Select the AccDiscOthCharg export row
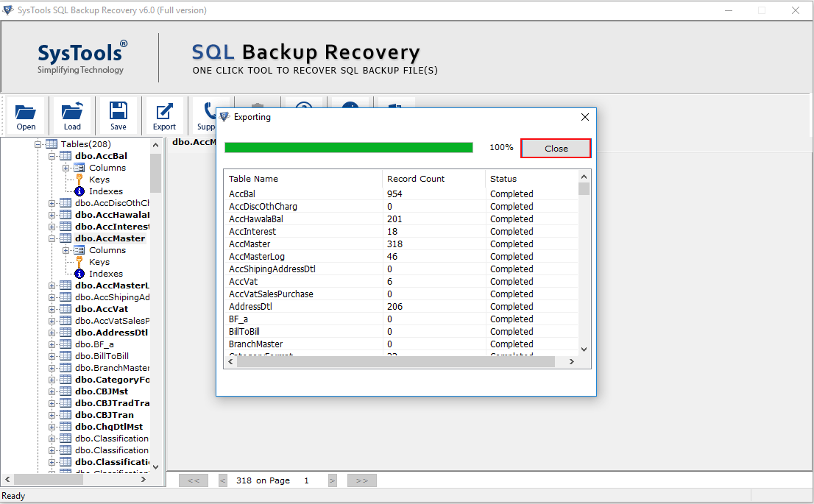This screenshot has width=814, height=504. (401, 207)
